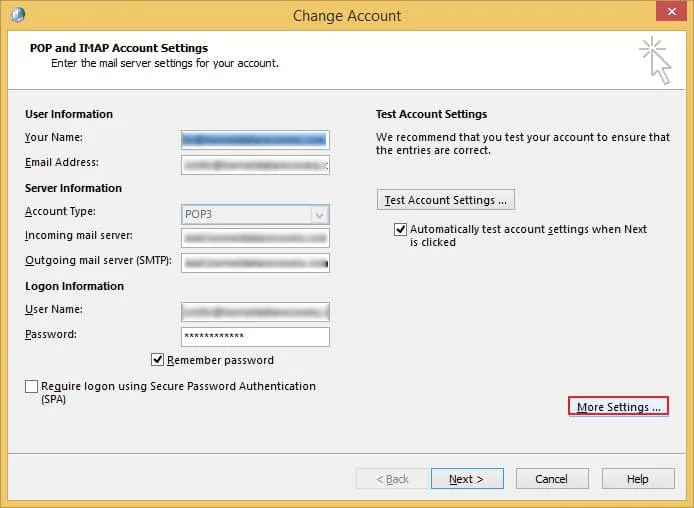Close the Change Account dialog

click(671, 12)
